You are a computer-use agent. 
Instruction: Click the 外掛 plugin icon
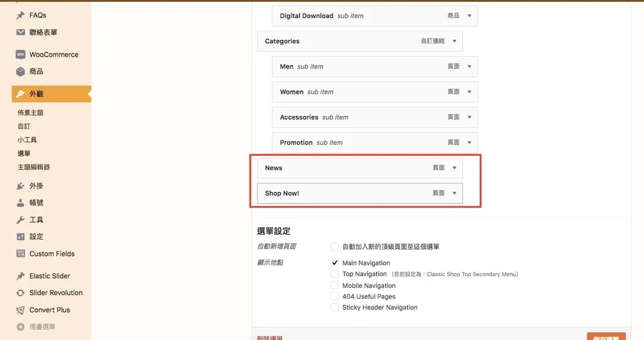coord(20,185)
